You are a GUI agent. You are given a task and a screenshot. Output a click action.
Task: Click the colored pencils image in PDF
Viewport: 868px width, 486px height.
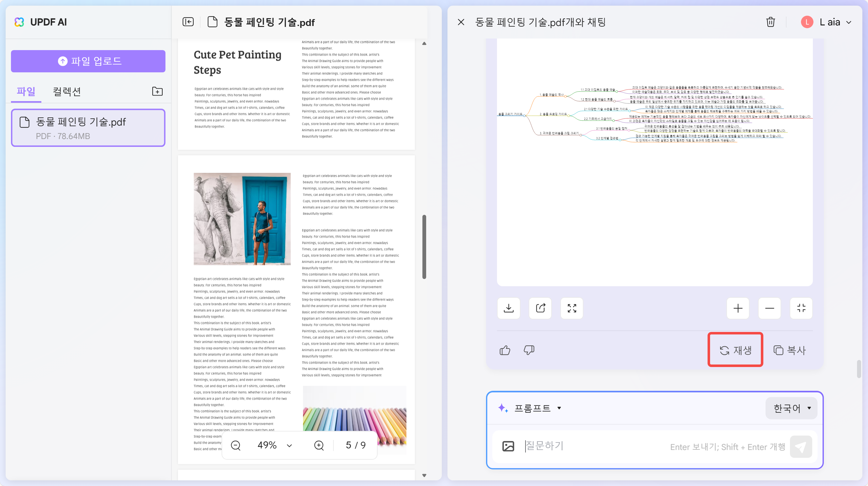(354, 420)
